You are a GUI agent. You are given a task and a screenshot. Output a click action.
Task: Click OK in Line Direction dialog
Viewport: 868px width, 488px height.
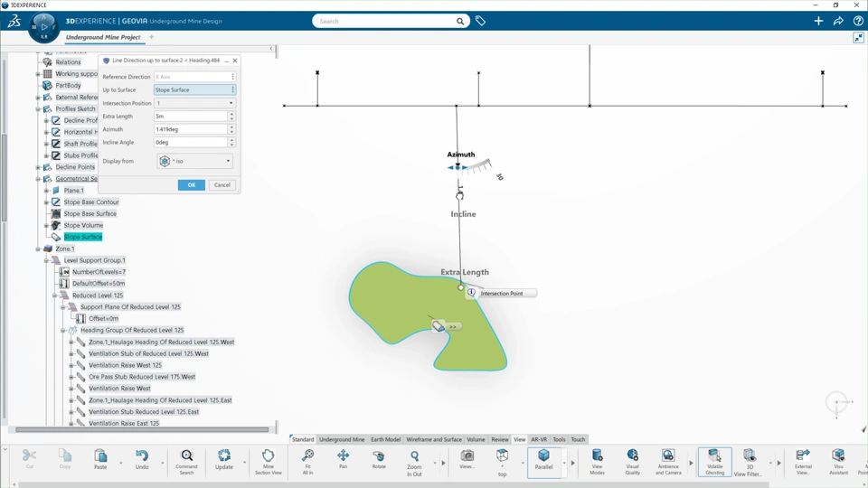tap(192, 184)
